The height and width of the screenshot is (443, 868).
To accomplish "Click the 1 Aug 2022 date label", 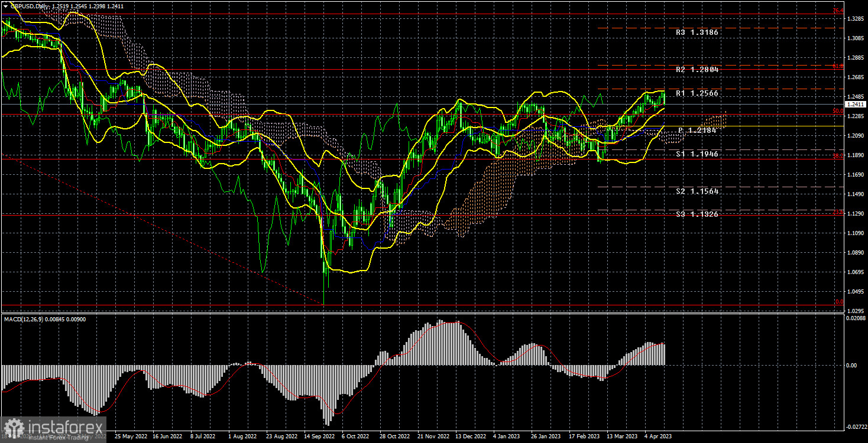I will click(243, 437).
